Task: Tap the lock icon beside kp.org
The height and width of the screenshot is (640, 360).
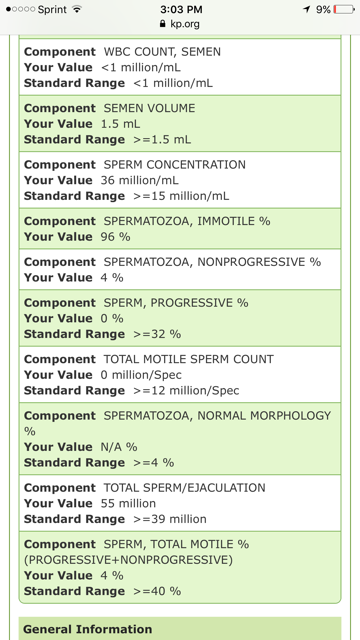Action: [163, 24]
